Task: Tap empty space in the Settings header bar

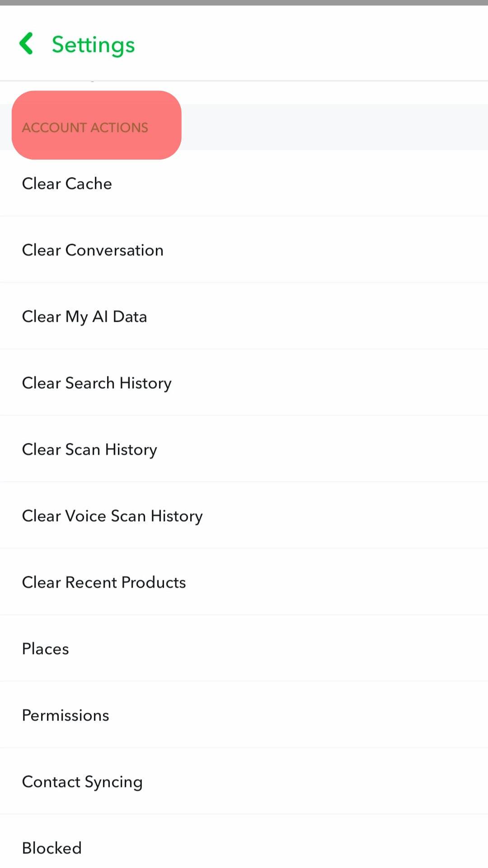Action: click(x=316, y=44)
